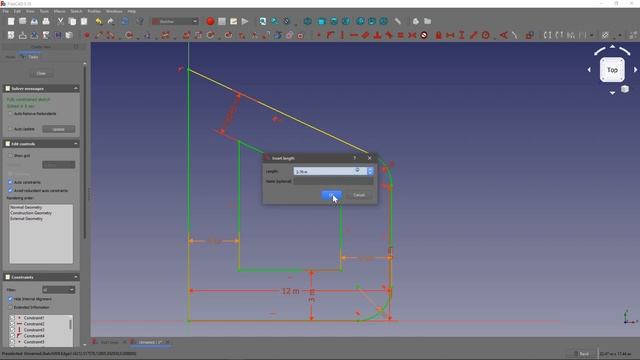640x360 pixels.
Task: Apply the horizontal constraint
Action: (x=353, y=36)
